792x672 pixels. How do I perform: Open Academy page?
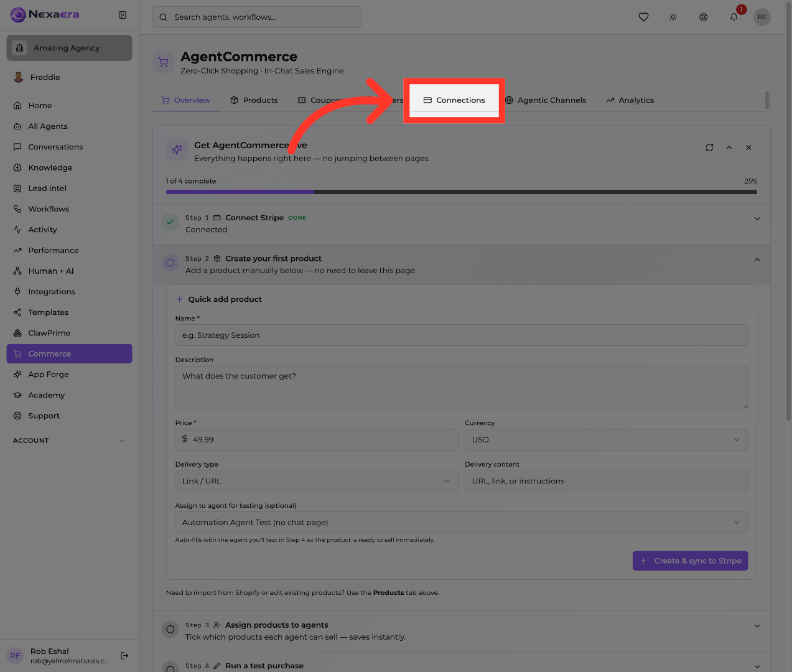[x=69, y=395]
